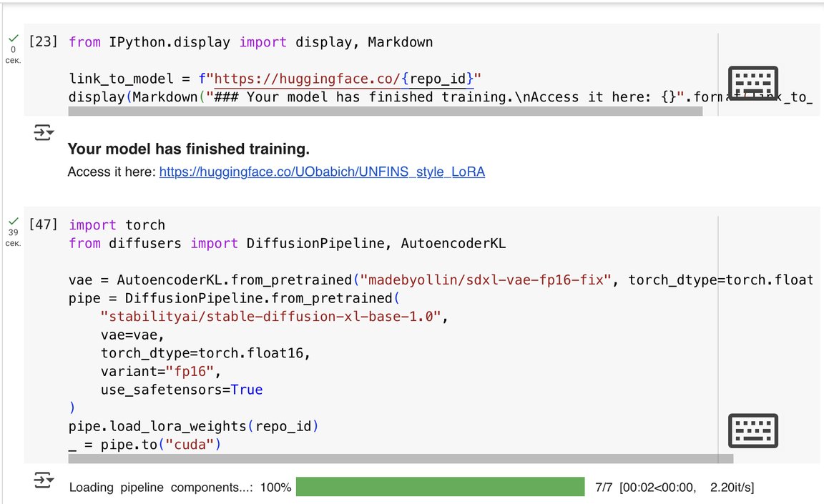Image resolution: width=824 pixels, height=504 pixels.
Task: Click the pipe.load_lora_weights(repo_id) line
Action: [193, 427]
